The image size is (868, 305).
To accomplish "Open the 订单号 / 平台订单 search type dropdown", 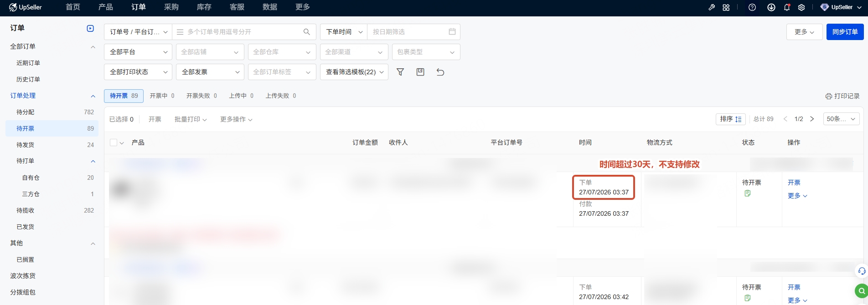I will click(x=138, y=32).
